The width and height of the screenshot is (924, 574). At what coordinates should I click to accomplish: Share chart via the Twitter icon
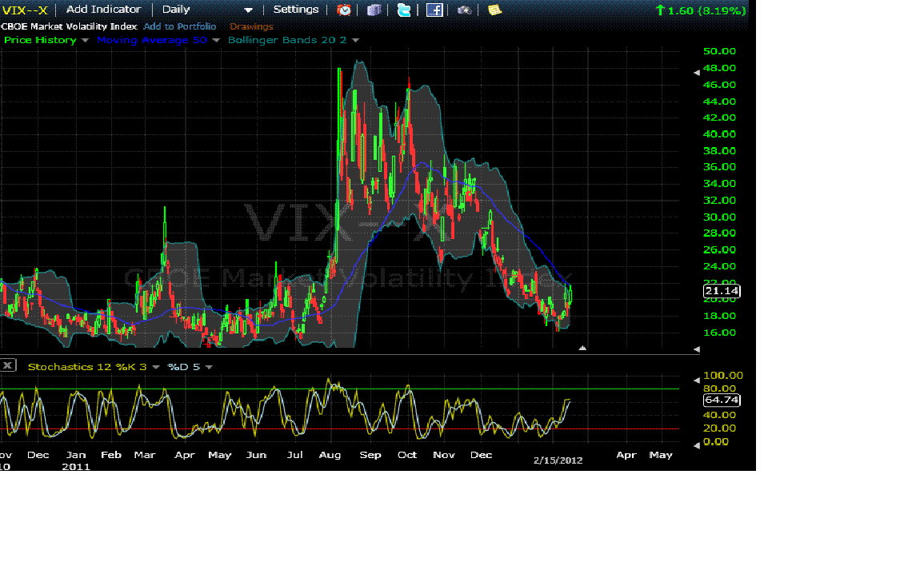pyautogui.click(x=404, y=10)
